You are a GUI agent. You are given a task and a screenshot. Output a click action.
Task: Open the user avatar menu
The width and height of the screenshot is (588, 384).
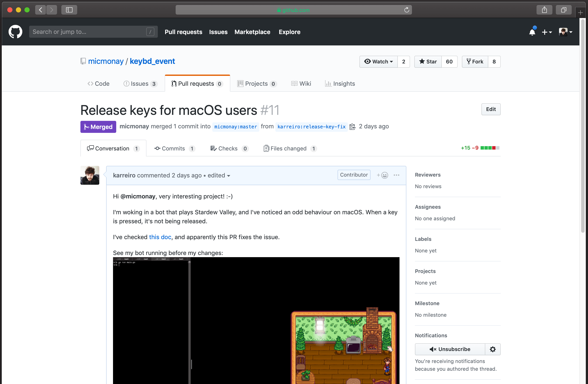point(565,32)
